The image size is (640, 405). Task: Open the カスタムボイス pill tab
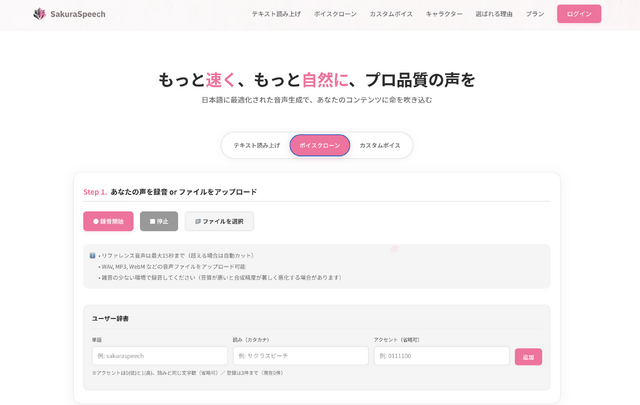[380, 145]
